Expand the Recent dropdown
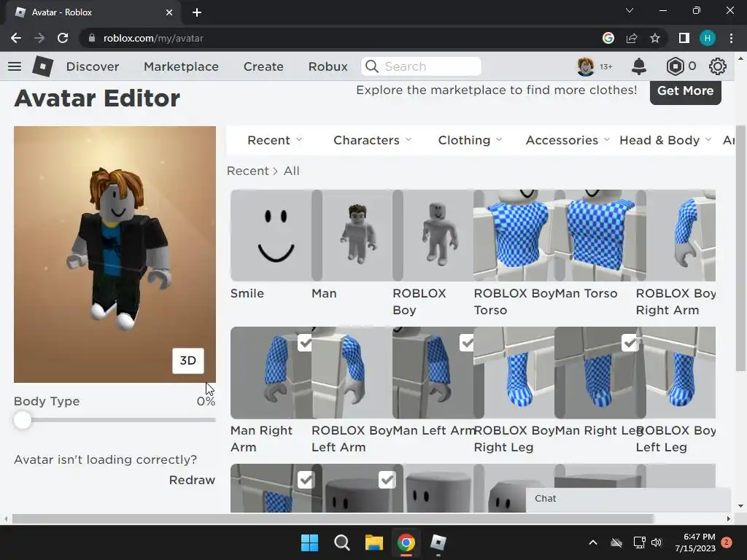The height and width of the screenshot is (560, 747). click(x=275, y=140)
